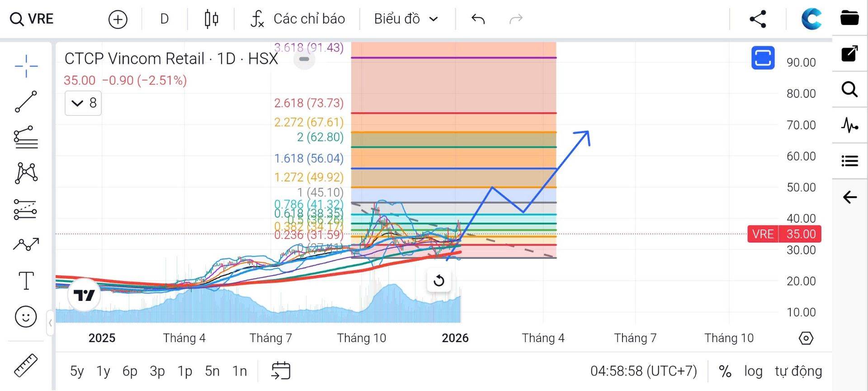Viewport: 868px width, 391px height.
Task: Select the XABCD pattern tool
Action: [26, 173]
